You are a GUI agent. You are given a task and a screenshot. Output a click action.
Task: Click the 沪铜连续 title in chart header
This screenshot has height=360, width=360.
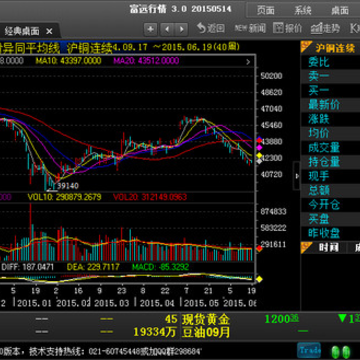pyautogui.click(x=90, y=48)
